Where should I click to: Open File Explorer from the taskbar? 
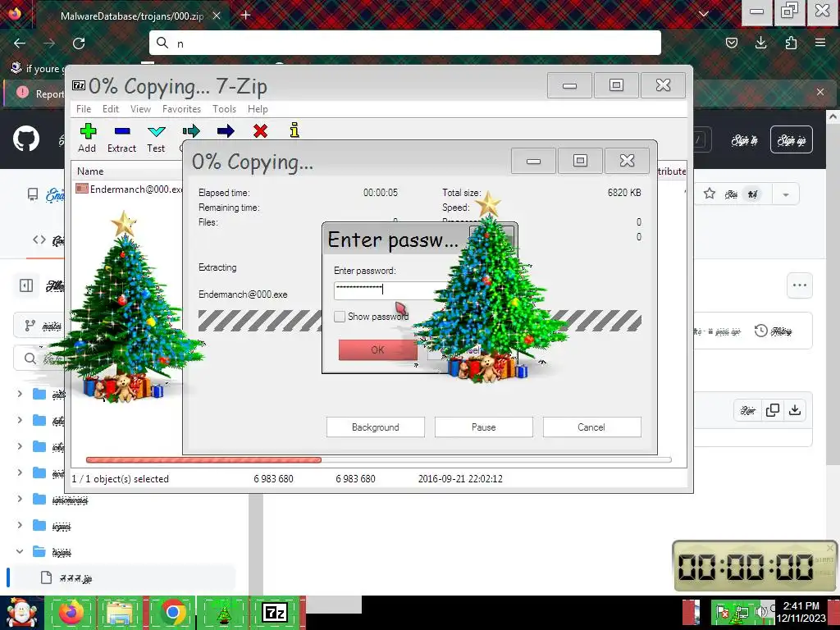121,612
